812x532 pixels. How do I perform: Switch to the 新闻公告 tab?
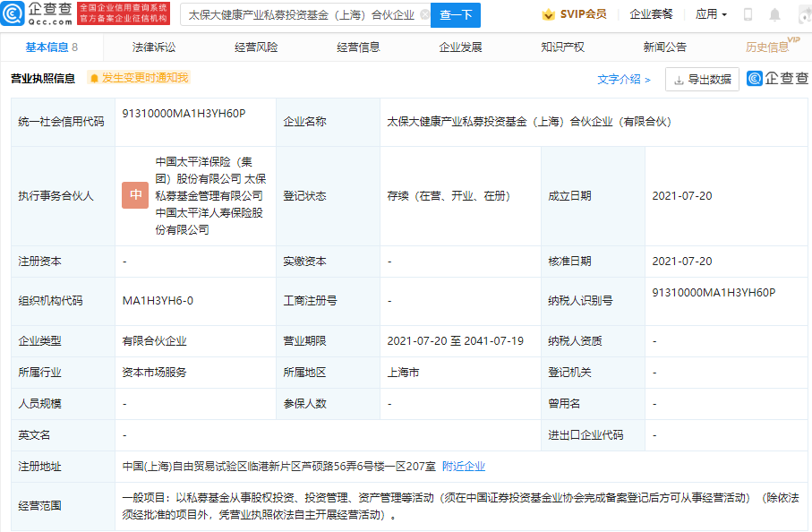click(664, 47)
